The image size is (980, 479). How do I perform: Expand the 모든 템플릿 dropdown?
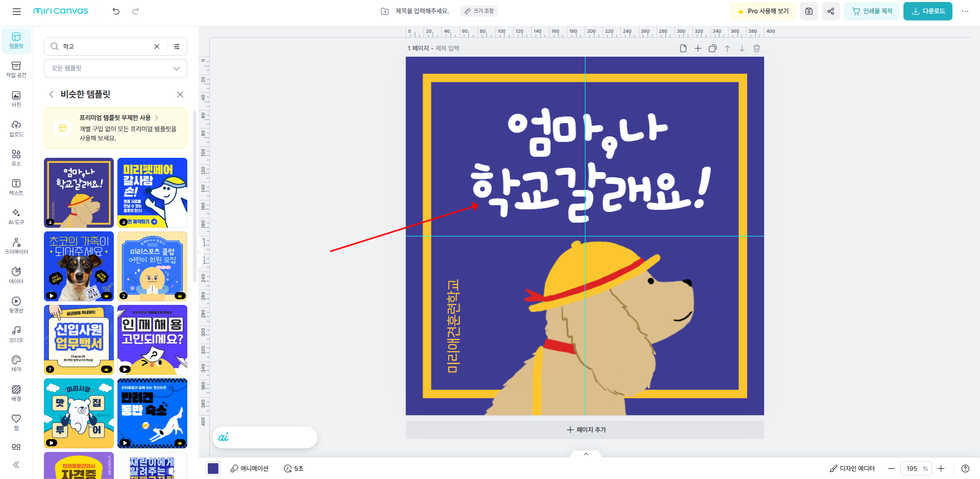coord(115,68)
